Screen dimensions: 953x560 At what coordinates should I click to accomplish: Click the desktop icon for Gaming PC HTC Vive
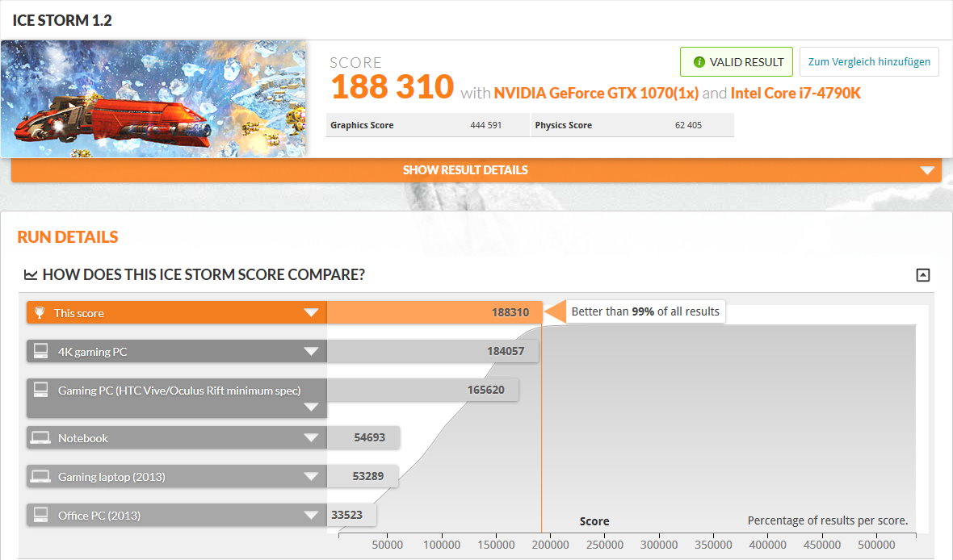tap(40, 390)
